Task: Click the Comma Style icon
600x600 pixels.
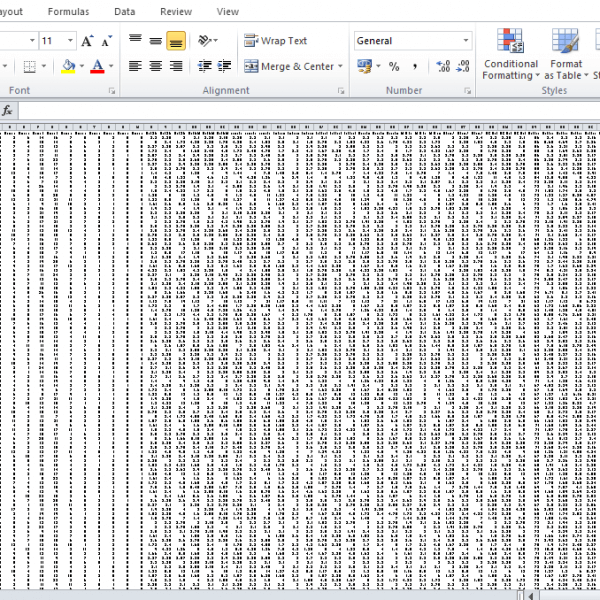Action: pyautogui.click(x=415, y=66)
